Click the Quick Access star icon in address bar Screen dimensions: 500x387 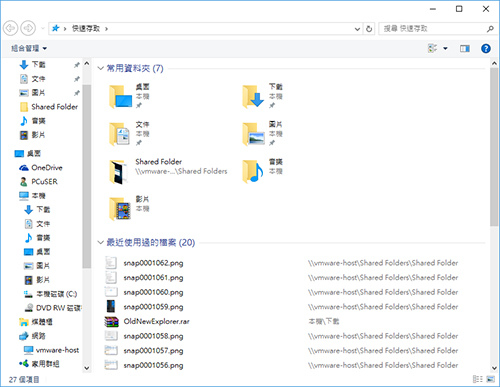[55, 28]
